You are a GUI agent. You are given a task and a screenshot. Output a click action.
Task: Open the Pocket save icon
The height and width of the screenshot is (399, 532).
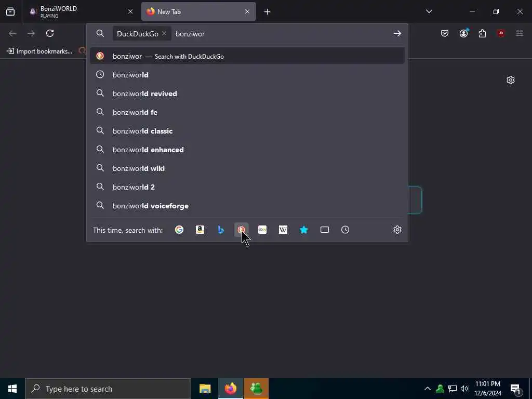click(x=445, y=33)
